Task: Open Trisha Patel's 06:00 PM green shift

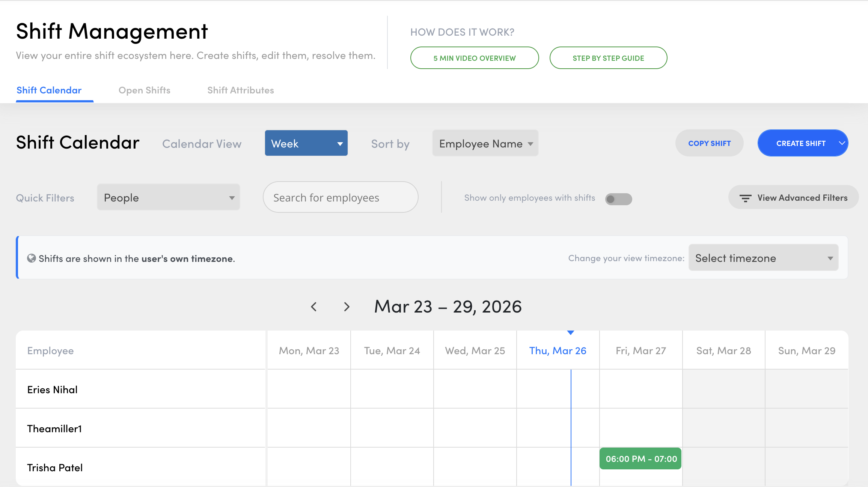Action: (640, 459)
